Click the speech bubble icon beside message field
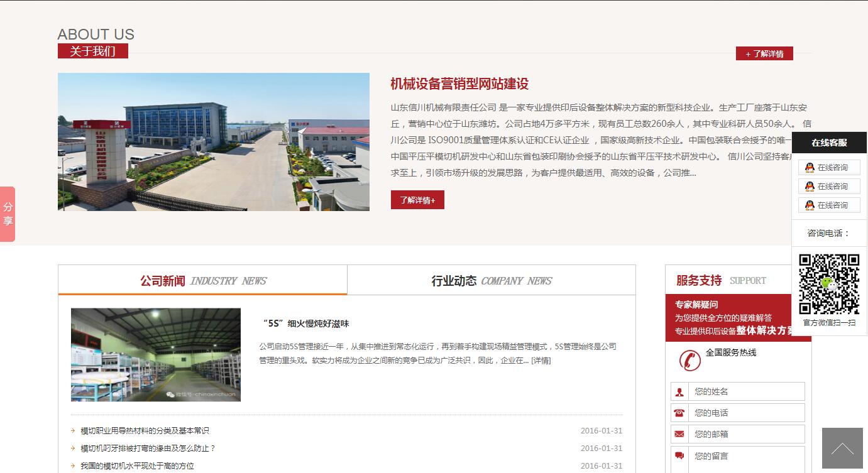Viewport: 868px width, 473px height. (679, 456)
